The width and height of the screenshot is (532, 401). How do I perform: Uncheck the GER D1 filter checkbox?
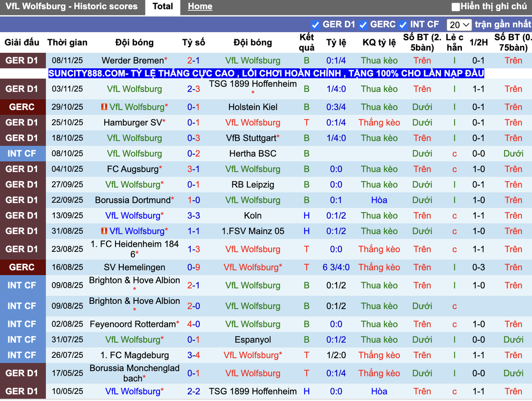pos(315,25)
